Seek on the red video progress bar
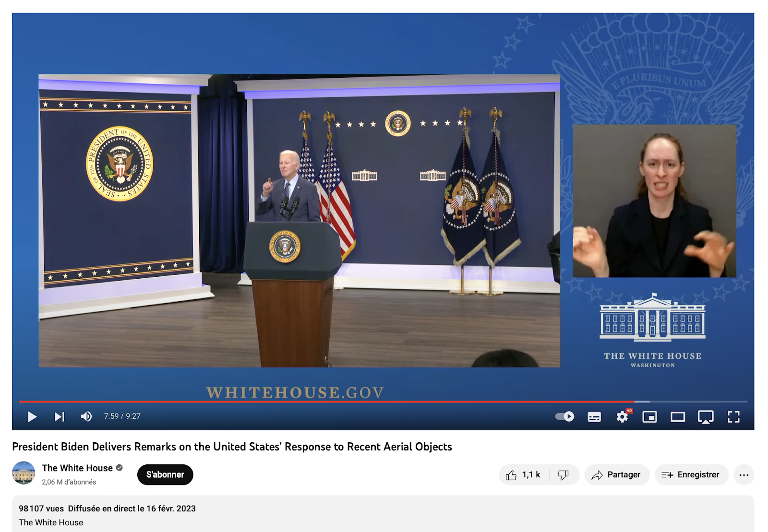 point(383,401)
